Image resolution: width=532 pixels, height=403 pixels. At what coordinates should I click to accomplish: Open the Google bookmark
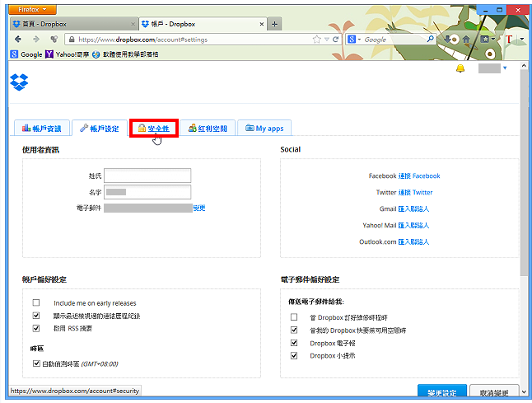[x=26, y=54]
